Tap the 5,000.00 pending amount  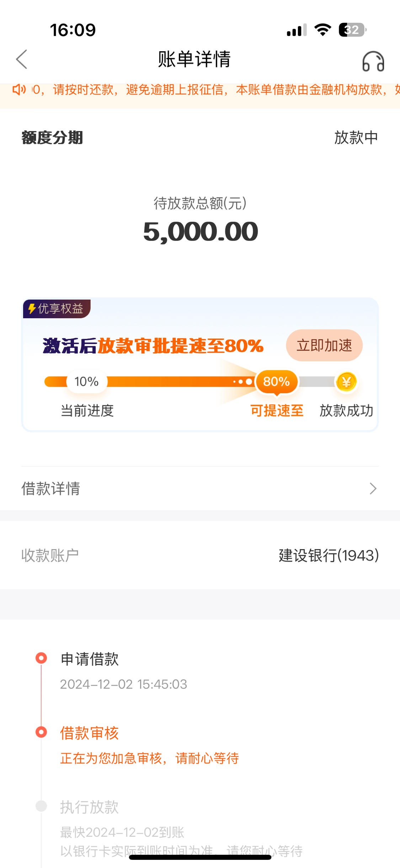coord(201,232)
